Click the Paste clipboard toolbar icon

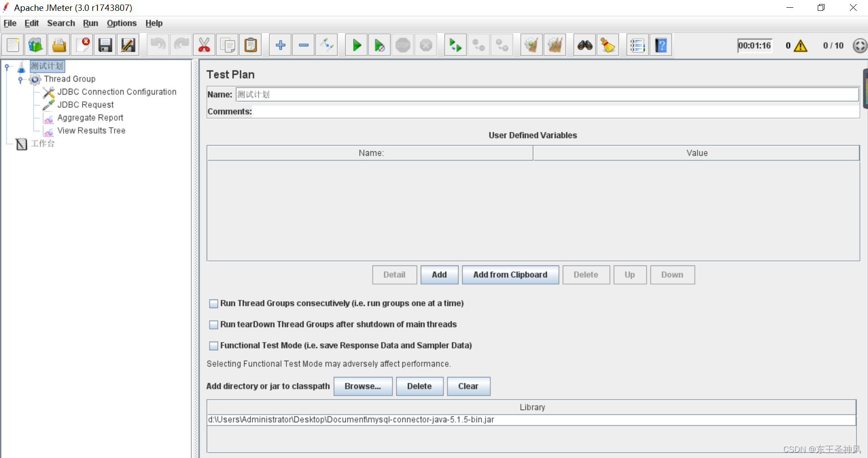pyautogui.click(x=251, y=45)
